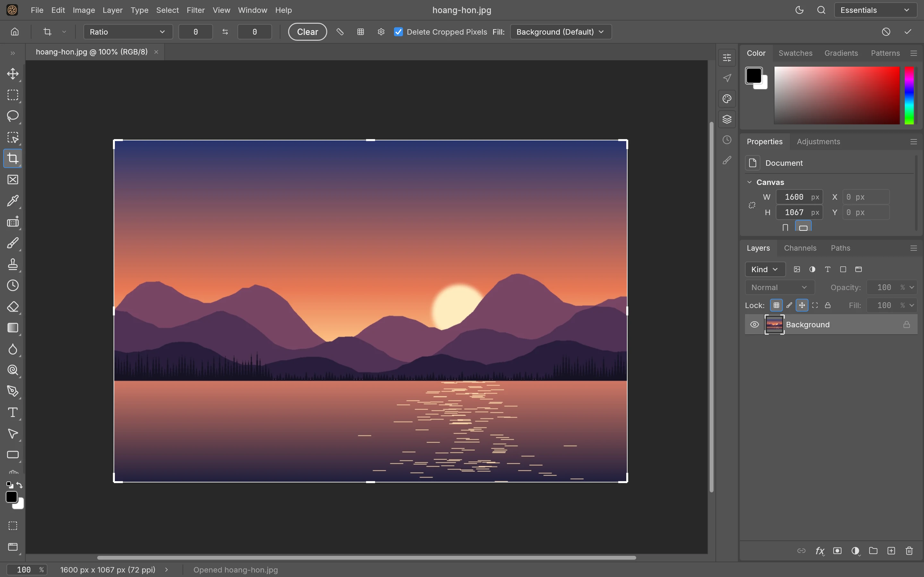
Task: Open the Ratio crop preset dropdown
Action: tap(128, 32)
